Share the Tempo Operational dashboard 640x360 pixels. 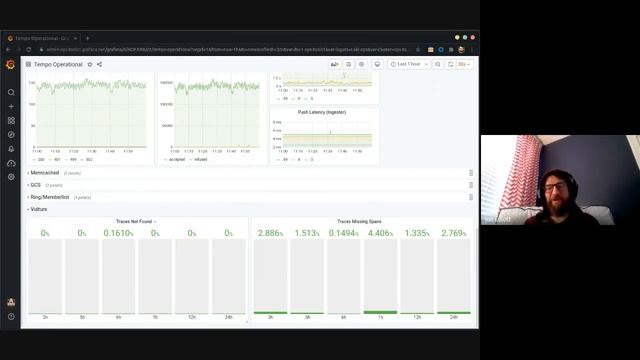click(x=100, y=64)
